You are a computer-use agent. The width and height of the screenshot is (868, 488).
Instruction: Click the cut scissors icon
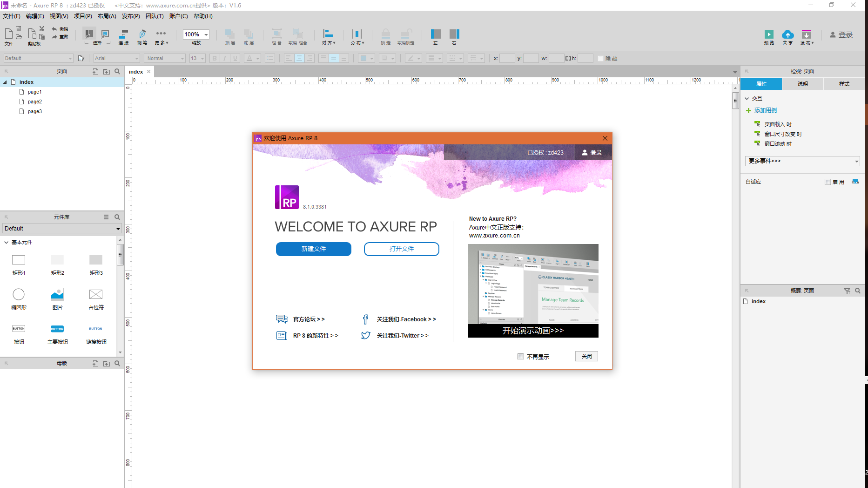42,29
